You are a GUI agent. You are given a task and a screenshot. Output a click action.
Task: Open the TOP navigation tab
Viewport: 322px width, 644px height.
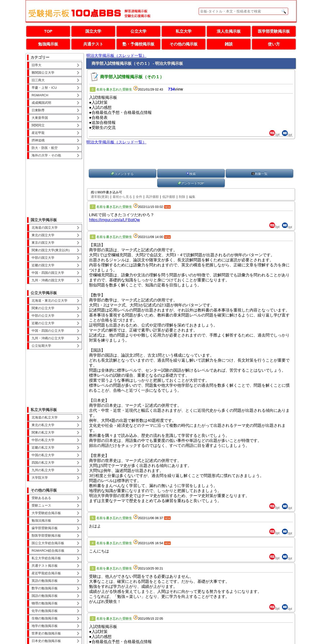(48, 31)
